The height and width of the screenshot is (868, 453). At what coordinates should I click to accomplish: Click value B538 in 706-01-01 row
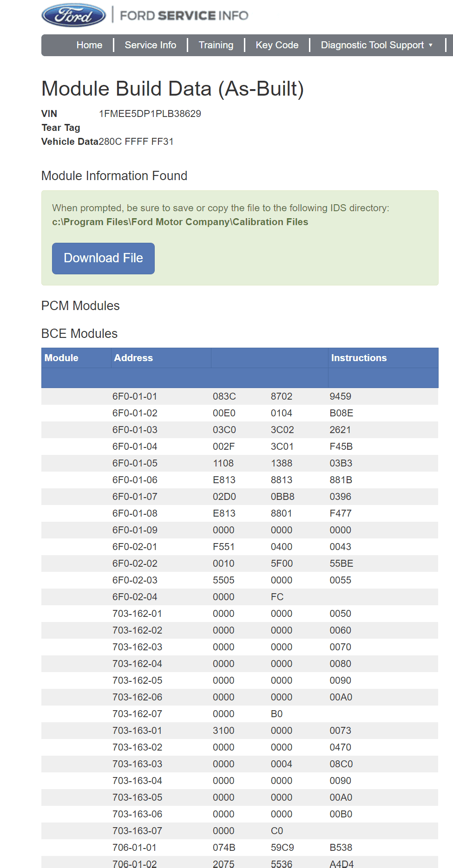(341, 848)
